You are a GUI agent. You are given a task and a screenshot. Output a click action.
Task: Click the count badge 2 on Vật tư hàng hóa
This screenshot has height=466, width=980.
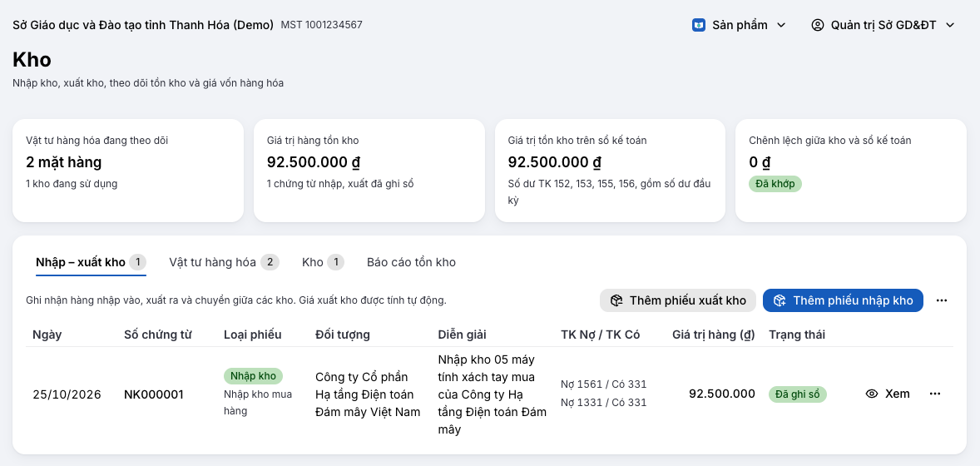point(270,262)
